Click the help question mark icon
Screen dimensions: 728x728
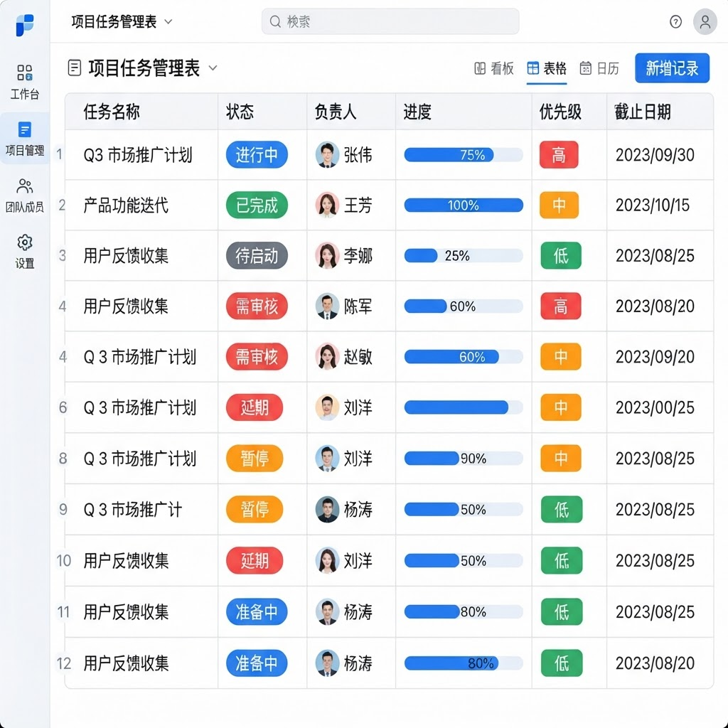(x=675, y=21)
